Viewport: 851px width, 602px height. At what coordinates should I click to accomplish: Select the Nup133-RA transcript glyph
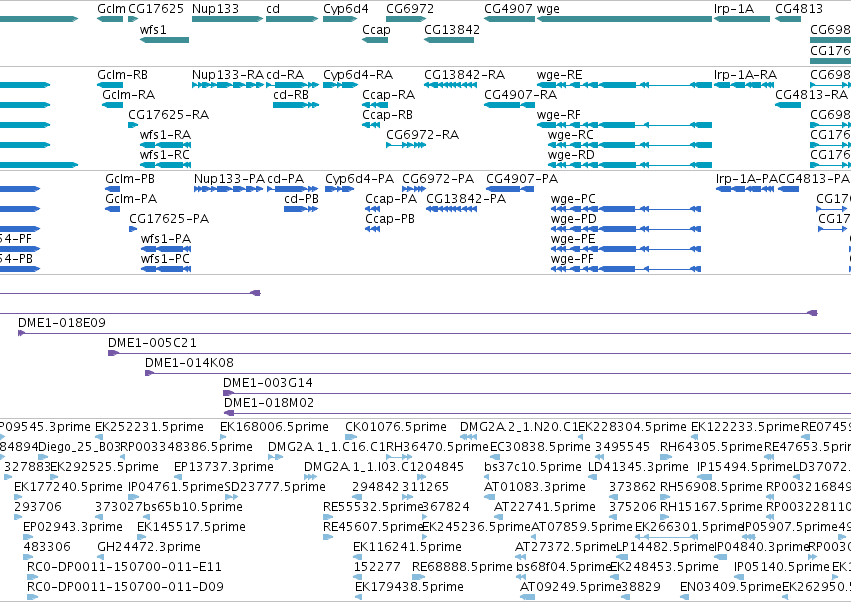pos(227,85)
